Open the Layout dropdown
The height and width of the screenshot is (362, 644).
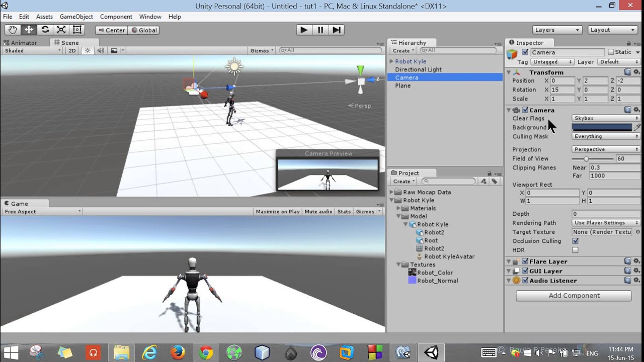[x=613, y=30]
